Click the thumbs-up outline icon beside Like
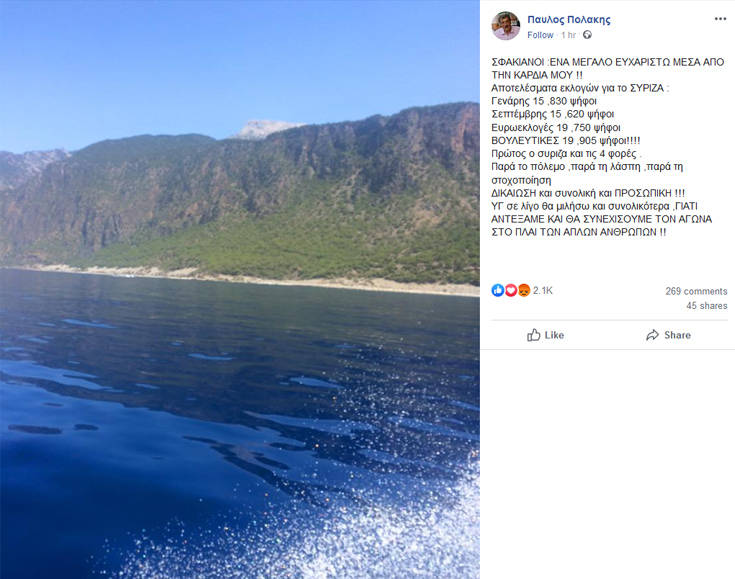Image resolution: width=735 pixels, height=579 pixels. pyautogui.click(x=534, y=335)
